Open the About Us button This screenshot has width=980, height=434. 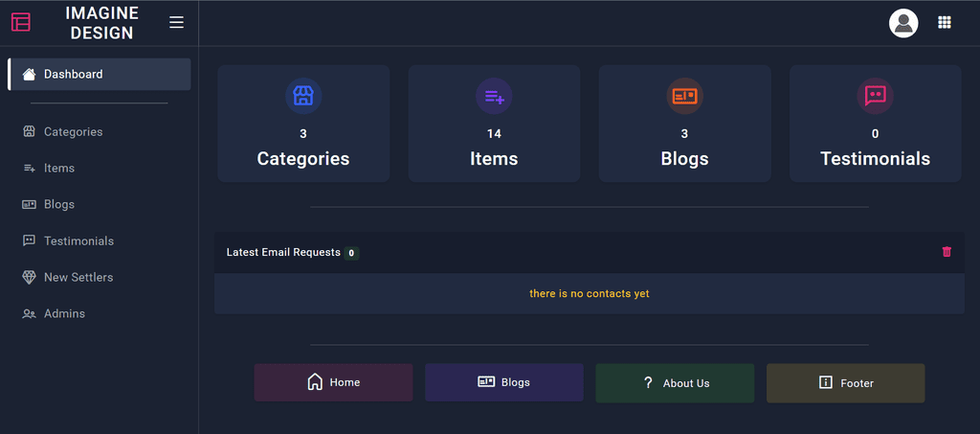coord(675,382)
